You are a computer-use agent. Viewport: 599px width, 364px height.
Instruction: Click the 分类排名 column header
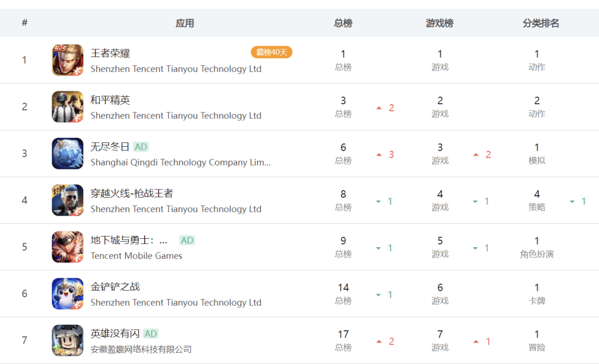pyautogui.click(x=541, y=23)
